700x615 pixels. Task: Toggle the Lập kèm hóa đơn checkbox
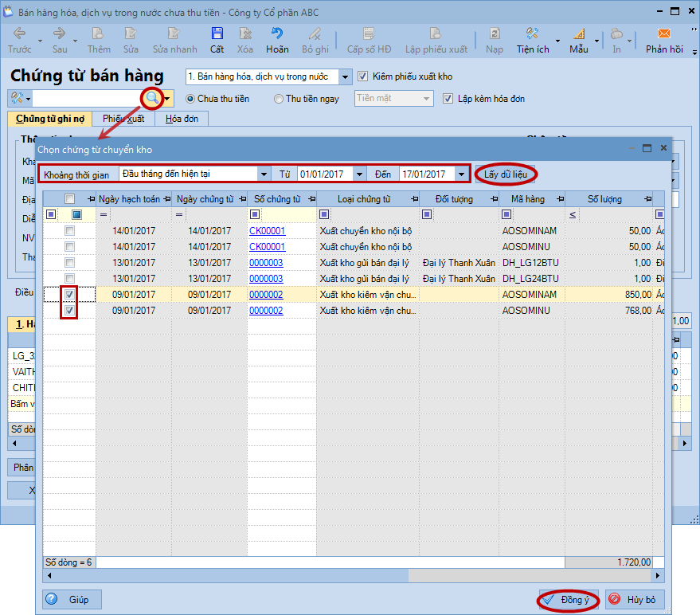coord(448,99)
